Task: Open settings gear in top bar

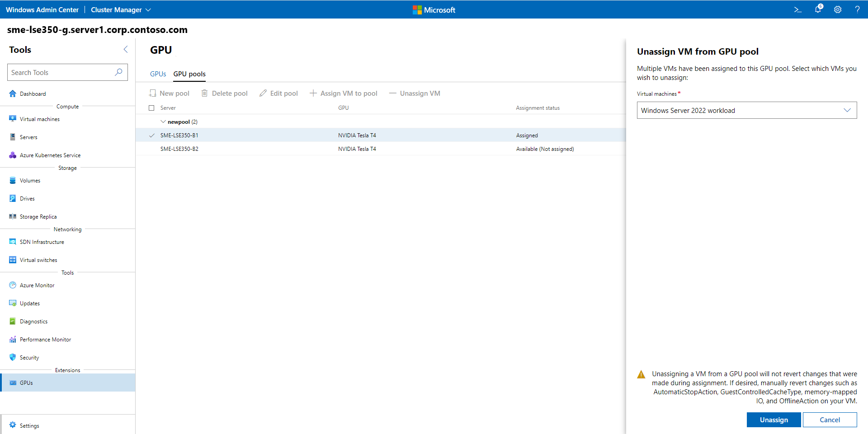Action: [838, 9]
